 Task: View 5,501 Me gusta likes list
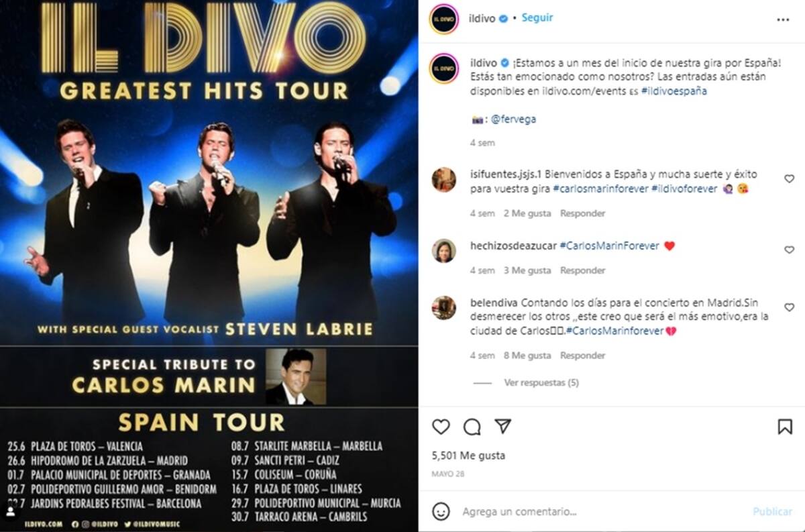(468, 456)
